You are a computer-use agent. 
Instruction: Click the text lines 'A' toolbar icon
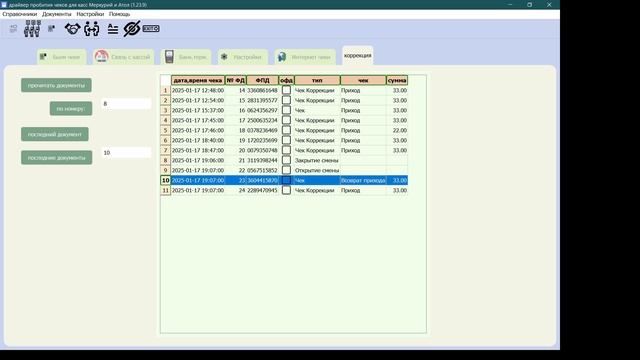pos(113,29)
